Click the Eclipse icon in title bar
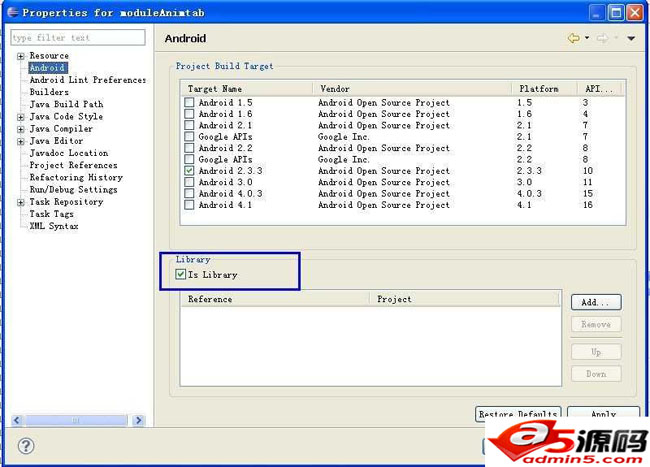This screenshot has width=650, height=467. click(x=12, y=12)
